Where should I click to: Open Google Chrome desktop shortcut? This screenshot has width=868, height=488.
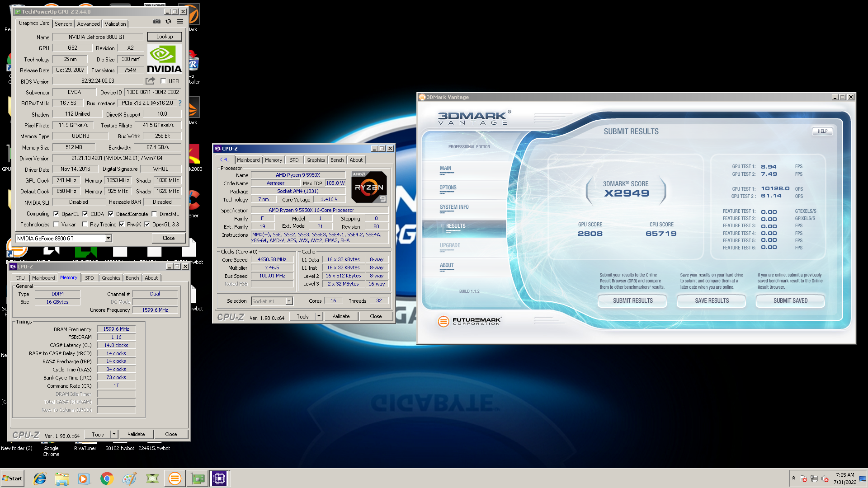pos(51,451)
